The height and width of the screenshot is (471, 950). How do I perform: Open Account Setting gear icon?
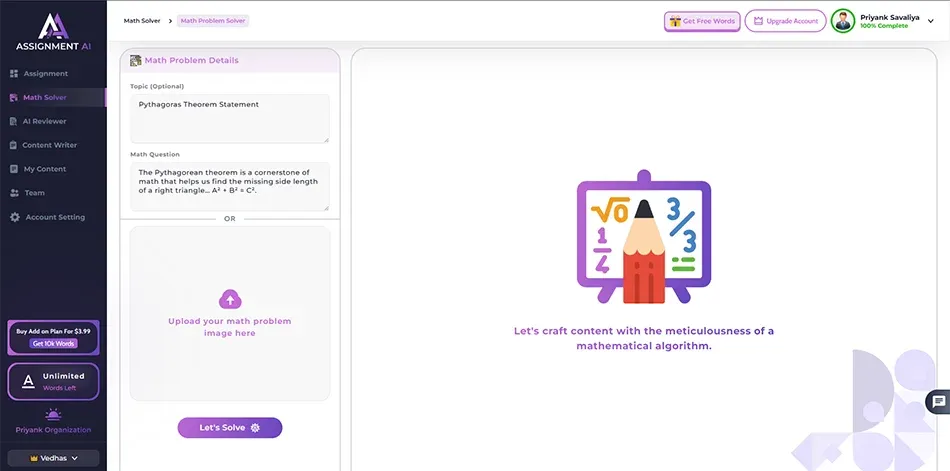coord(14,217)
